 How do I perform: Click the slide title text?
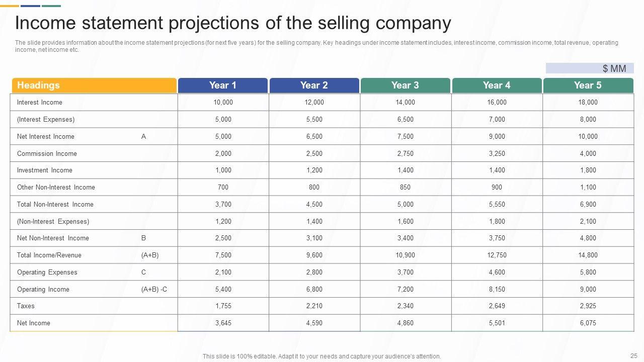[x=233, y=23]
